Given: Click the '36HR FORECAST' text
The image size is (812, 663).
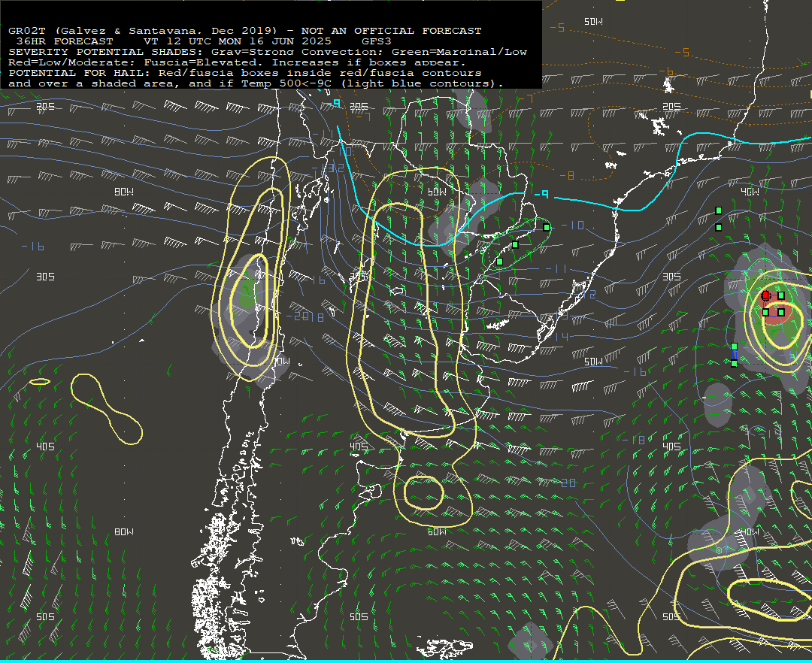Looking at the screenshot, I should pos(65,41).
